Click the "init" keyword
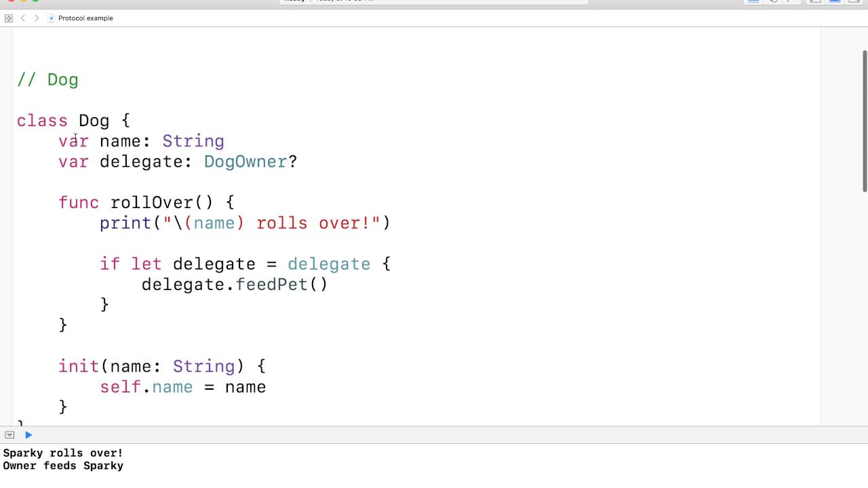 (79, 366)
